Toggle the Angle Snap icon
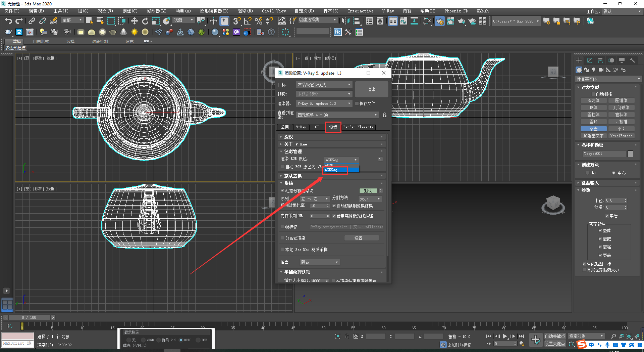 pos(248,21)
